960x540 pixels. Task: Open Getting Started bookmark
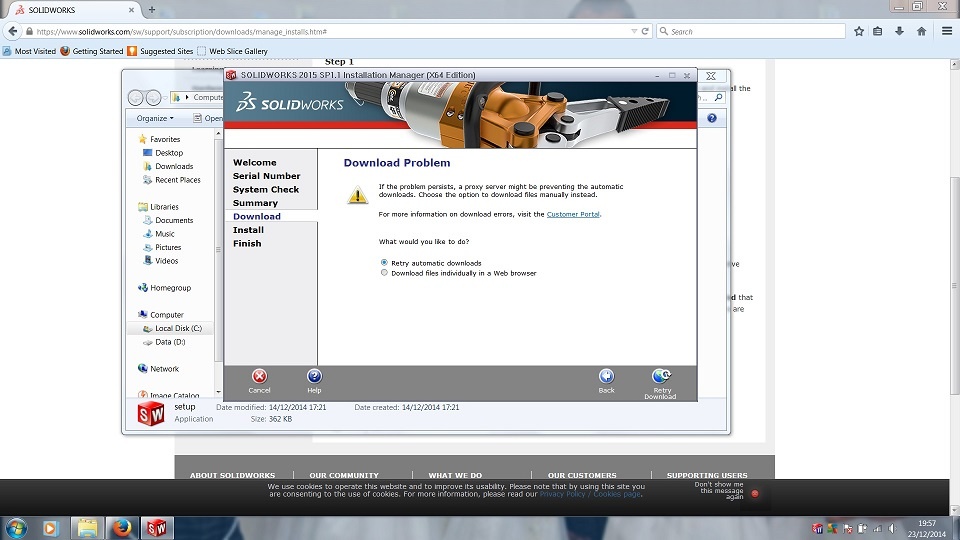pyautogui.click(x=92, y=51)
